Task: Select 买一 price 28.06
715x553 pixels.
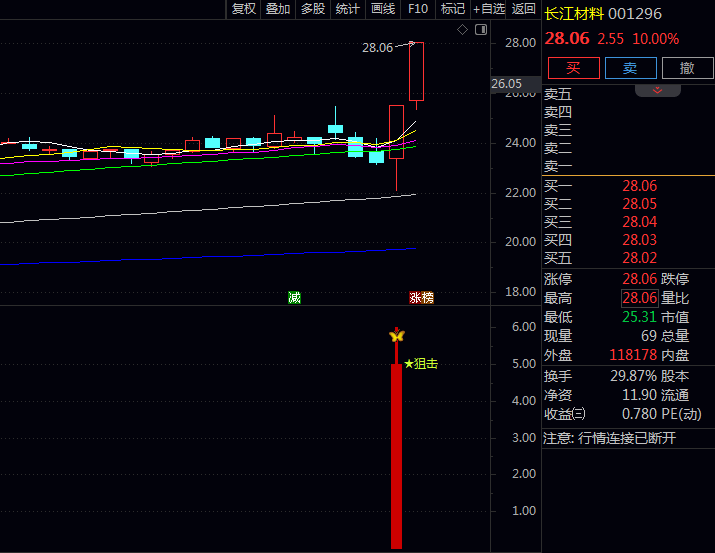Action: 640,186
